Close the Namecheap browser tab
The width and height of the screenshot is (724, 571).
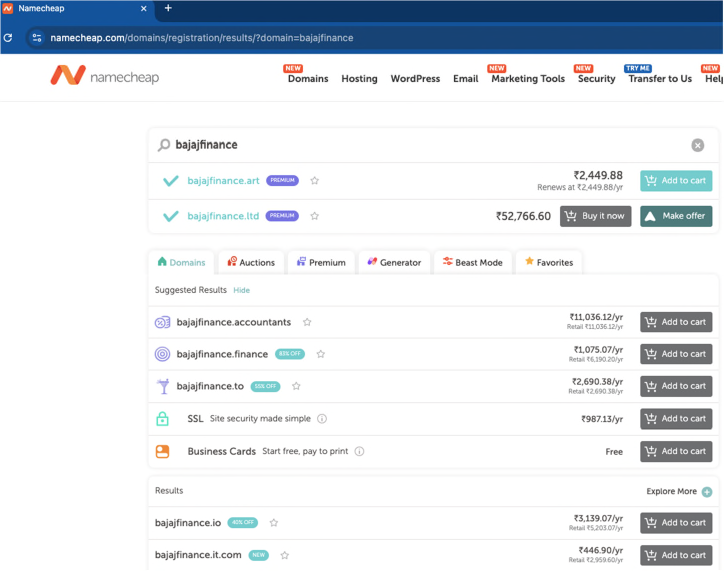tap(144, 8)
